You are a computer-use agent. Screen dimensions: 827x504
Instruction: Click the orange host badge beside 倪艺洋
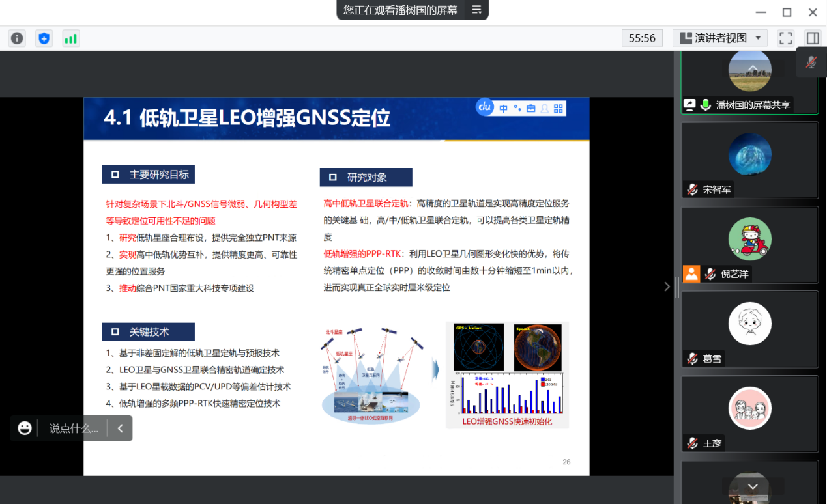[691, 273]
